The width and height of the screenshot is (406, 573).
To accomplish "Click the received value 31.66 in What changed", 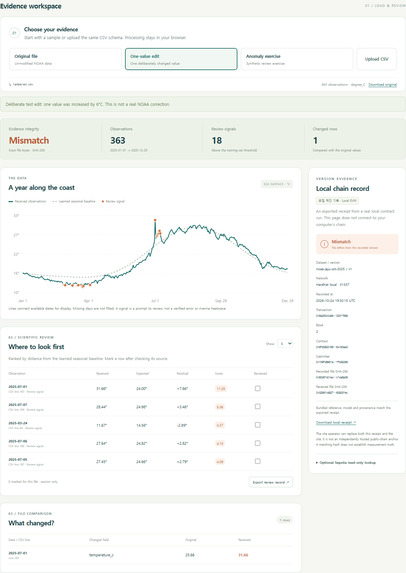I will click(x=243, y=555).
